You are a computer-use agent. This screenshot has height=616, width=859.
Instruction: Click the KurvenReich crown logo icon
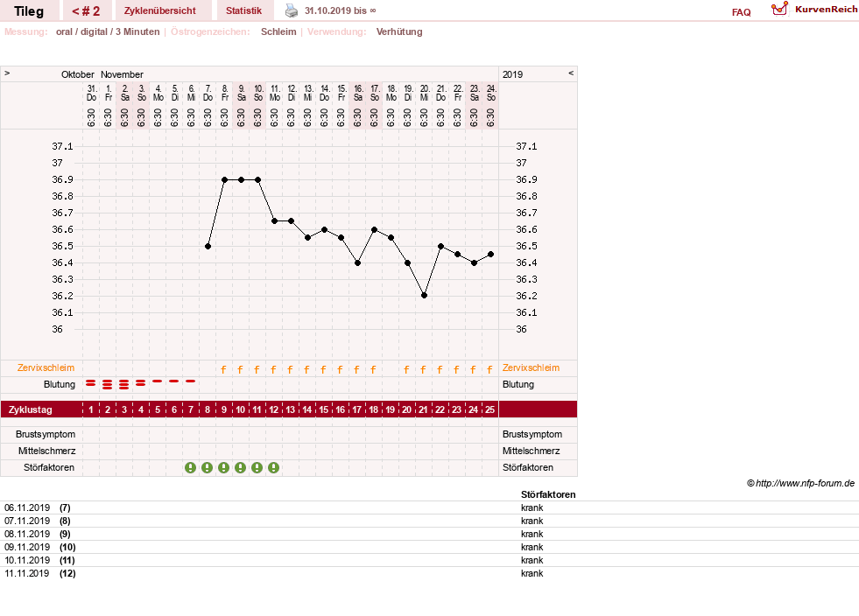coord(779,9)
